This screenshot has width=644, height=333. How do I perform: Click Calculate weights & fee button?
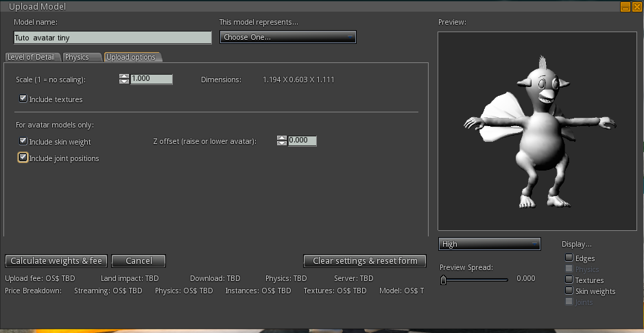(x=56, y=261)
